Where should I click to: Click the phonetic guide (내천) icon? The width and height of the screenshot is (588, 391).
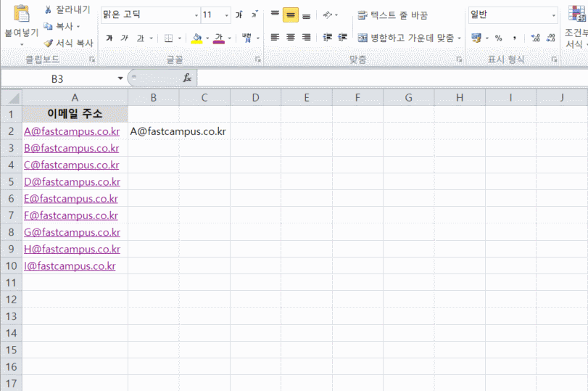[247, 38]
